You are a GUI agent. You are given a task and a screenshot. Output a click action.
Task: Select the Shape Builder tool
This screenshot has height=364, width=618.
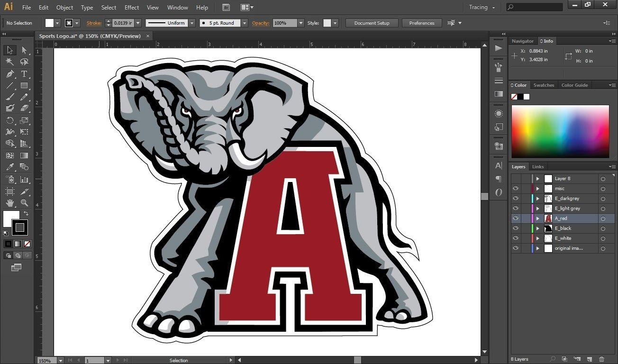tap(9, 143)
